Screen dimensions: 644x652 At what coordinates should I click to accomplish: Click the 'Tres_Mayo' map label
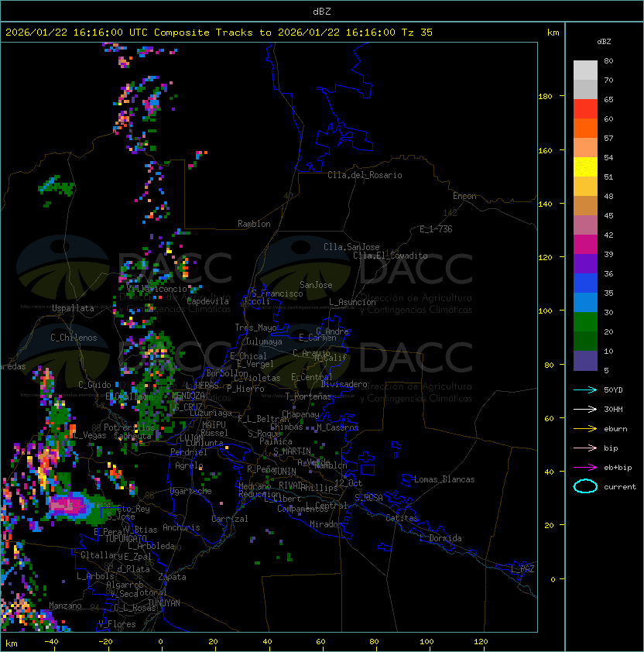coord(255,328)
